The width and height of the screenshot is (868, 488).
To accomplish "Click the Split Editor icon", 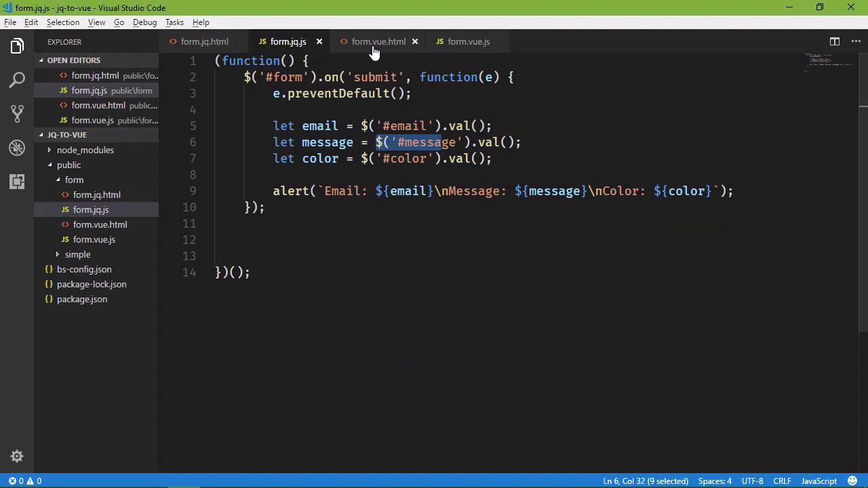I will click(x=835, y=41).
